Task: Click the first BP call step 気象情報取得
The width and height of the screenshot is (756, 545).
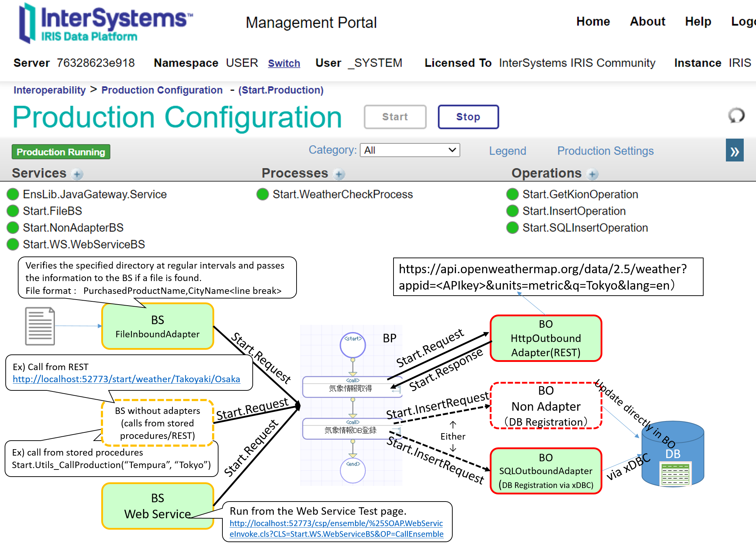Action: (x=352, y=387)
